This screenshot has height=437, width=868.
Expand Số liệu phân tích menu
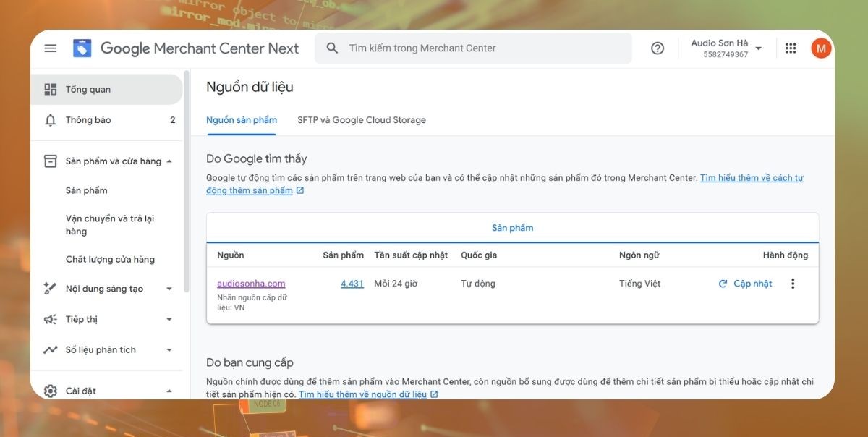[x=169, y=349]
